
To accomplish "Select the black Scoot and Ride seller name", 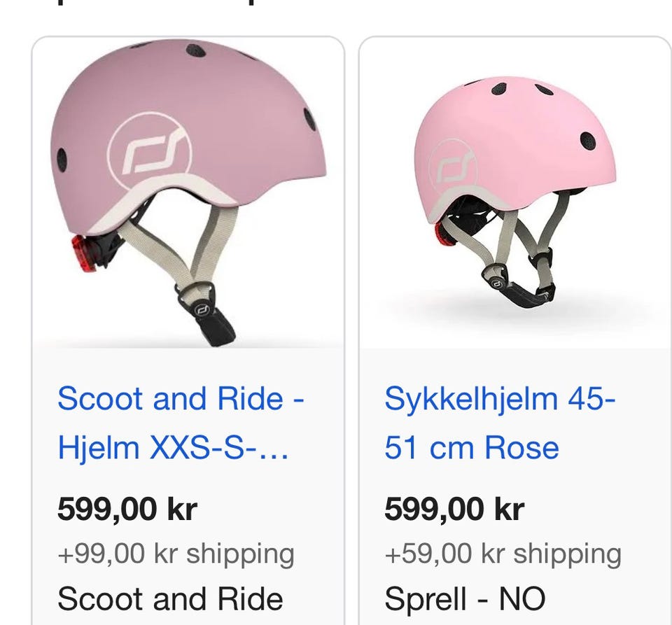I will pyautogui.click(x=170, y=599).
